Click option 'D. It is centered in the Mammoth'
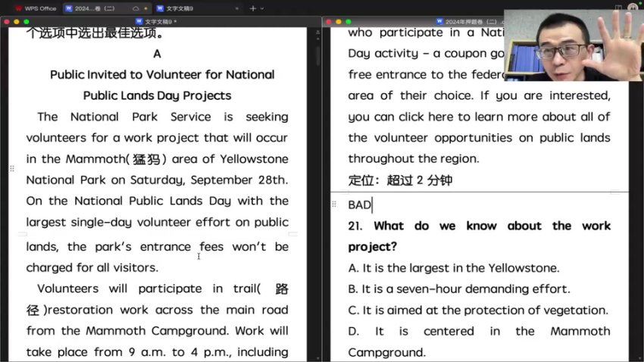644x362 pixels. 479,342
